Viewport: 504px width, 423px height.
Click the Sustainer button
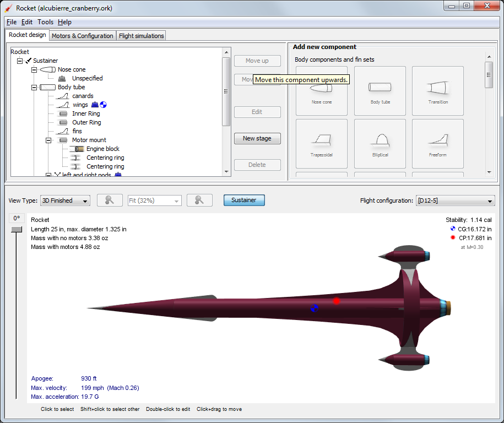tap(244, 200)
